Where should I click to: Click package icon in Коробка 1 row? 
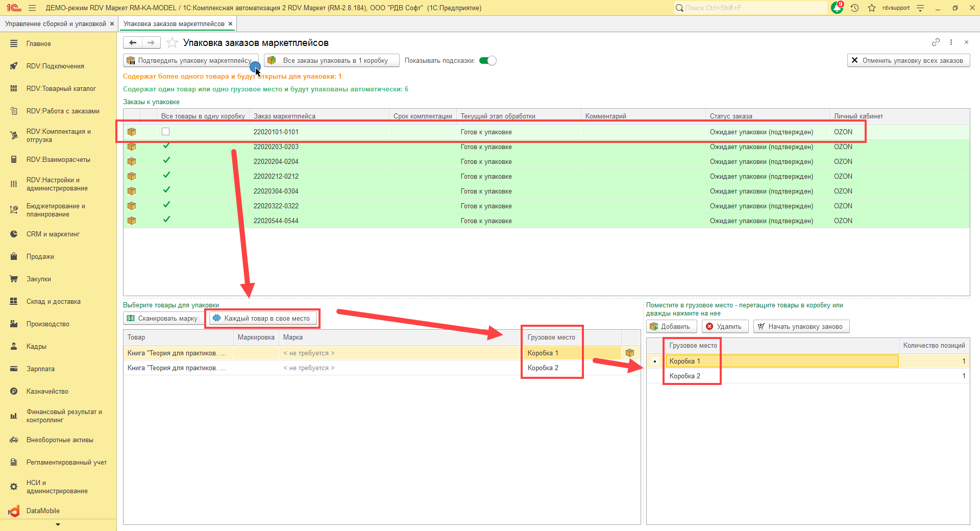[x=630, y=353]
